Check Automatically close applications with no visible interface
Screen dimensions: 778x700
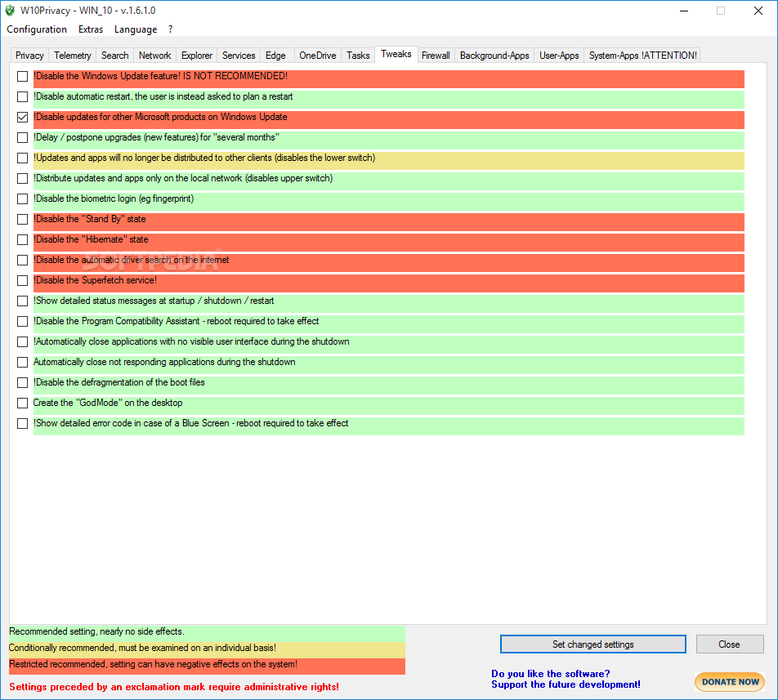point(22,342)
